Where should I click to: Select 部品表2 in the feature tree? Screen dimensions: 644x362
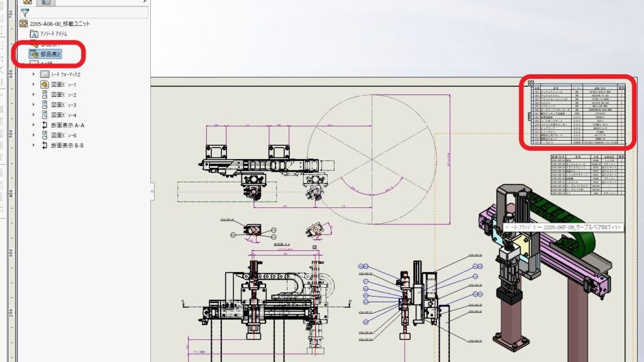pos(50,55)
